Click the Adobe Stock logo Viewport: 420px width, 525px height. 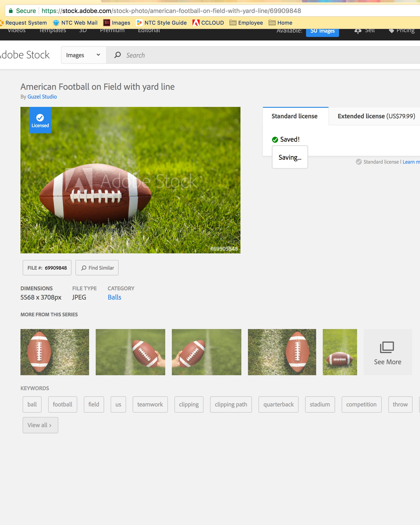[x=25, y=55]
